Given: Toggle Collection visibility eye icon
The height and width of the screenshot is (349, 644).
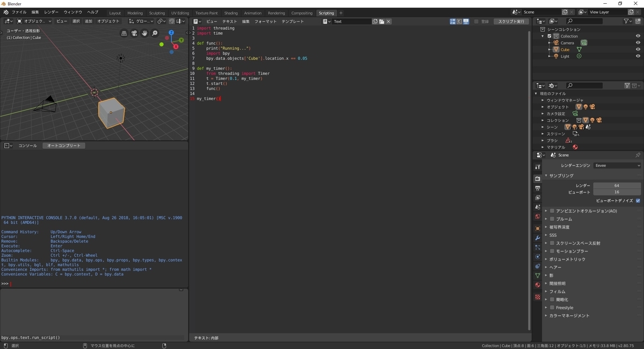Looking at the screenshot, I should 638,36.
